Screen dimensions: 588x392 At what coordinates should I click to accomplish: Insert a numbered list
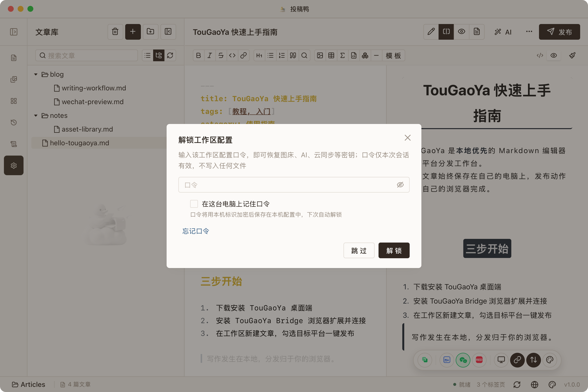pos(282,56)
